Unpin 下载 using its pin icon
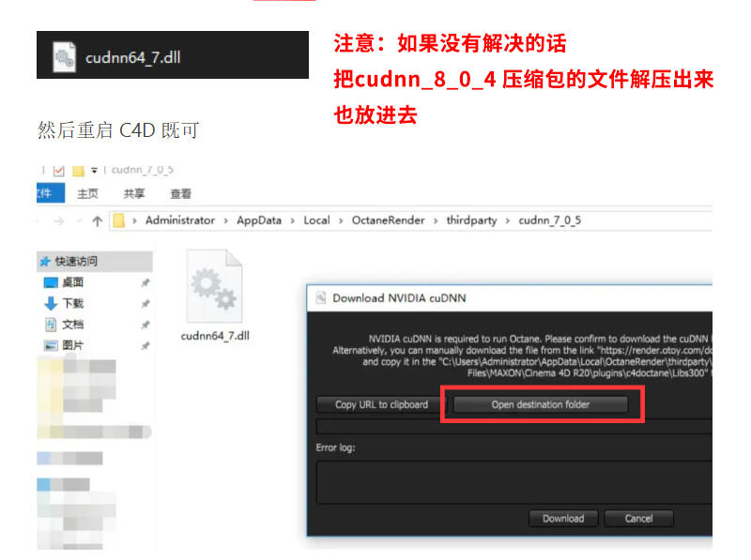 click(146, 304)
